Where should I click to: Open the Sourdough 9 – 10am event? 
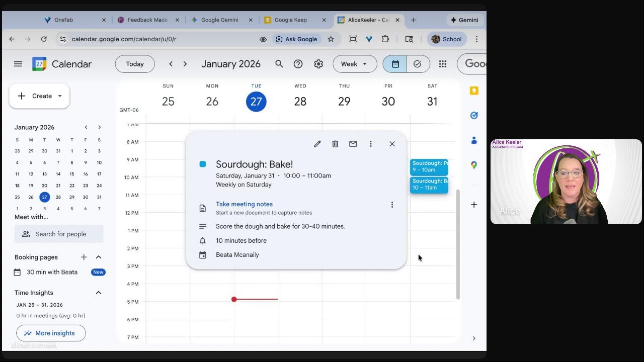(429, 166)
